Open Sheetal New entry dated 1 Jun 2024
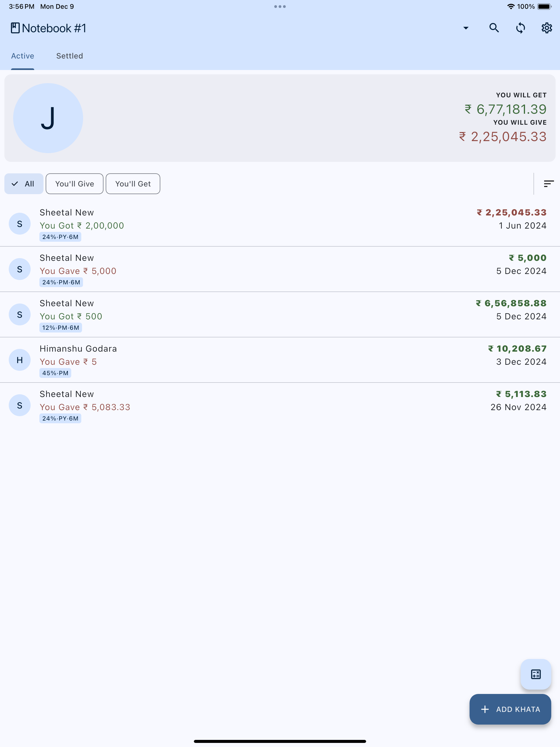 (280, 224)
